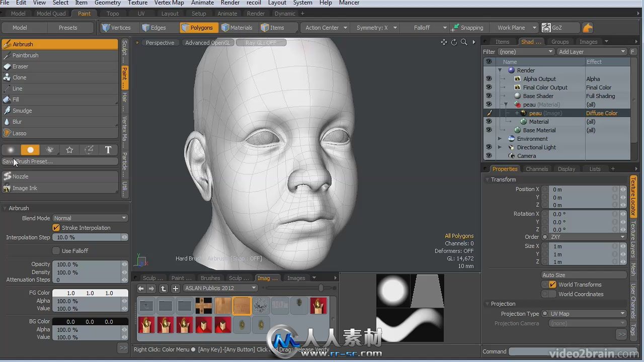
Task: Click the plus button in image browser
Action: [x=175, y=289]
